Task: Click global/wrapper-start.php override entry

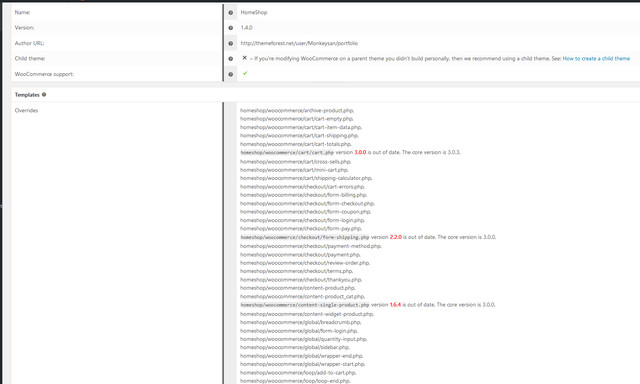Action: 303,364
